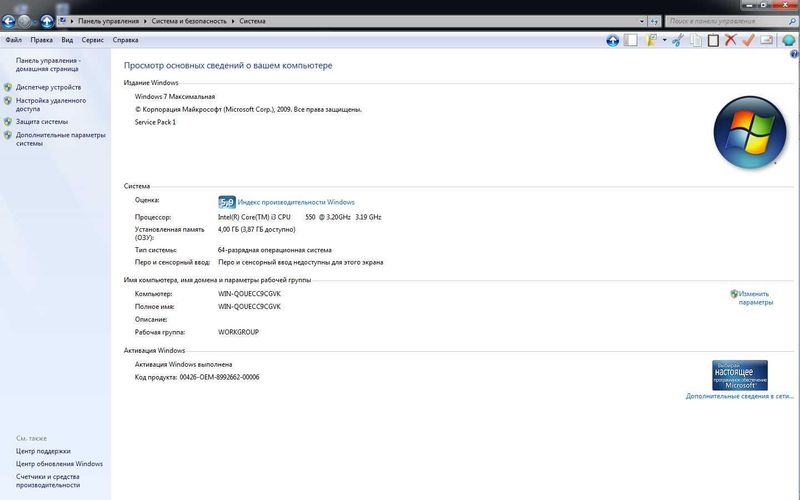Click the folder options toolbar icon

pyautogui.click(x=651, y=40)
